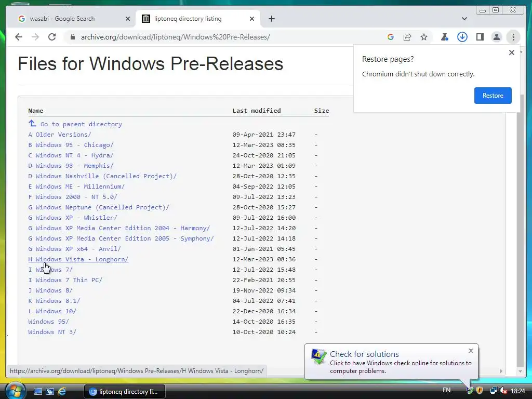This screenshot has width=532, height=399.
Task: Click the 18:24 taskbar clock
Action: pos(518,391)
